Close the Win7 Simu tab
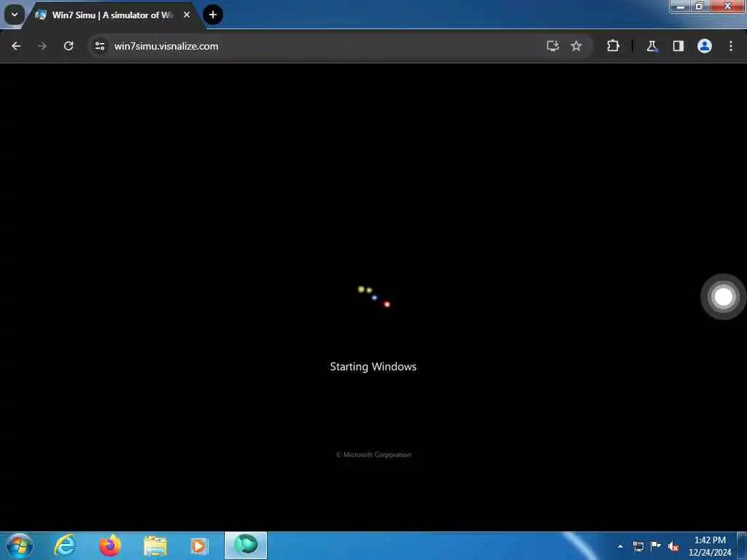747x560 pixels. pyautogui.click(x=187, y=15)
